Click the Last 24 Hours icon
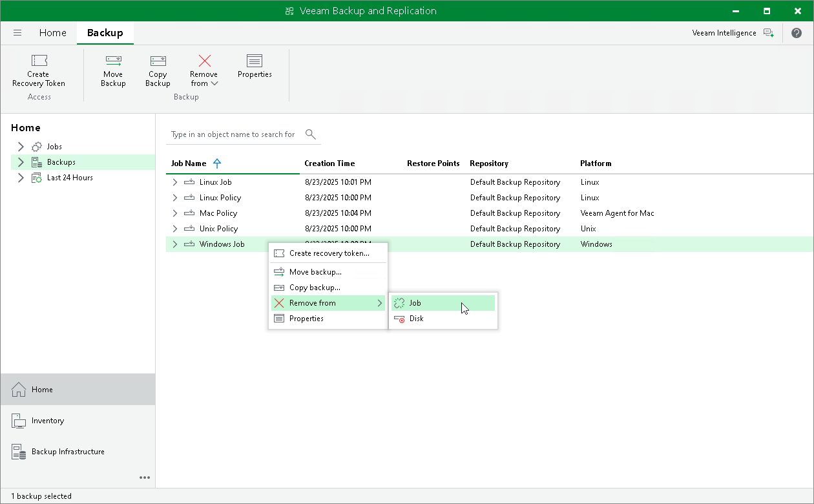 coord(37,178)
